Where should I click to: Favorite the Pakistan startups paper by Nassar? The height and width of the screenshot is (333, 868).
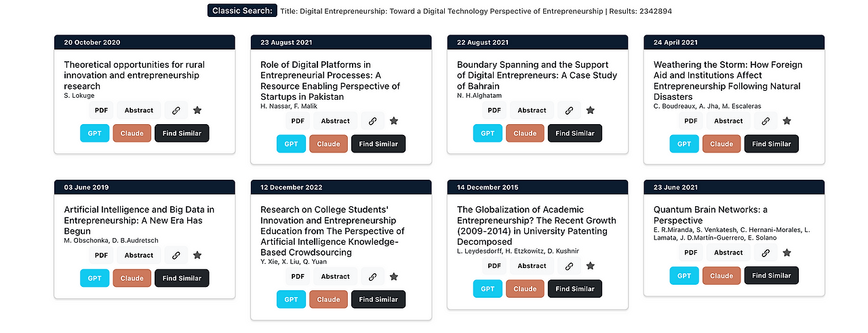pos(394,121)
